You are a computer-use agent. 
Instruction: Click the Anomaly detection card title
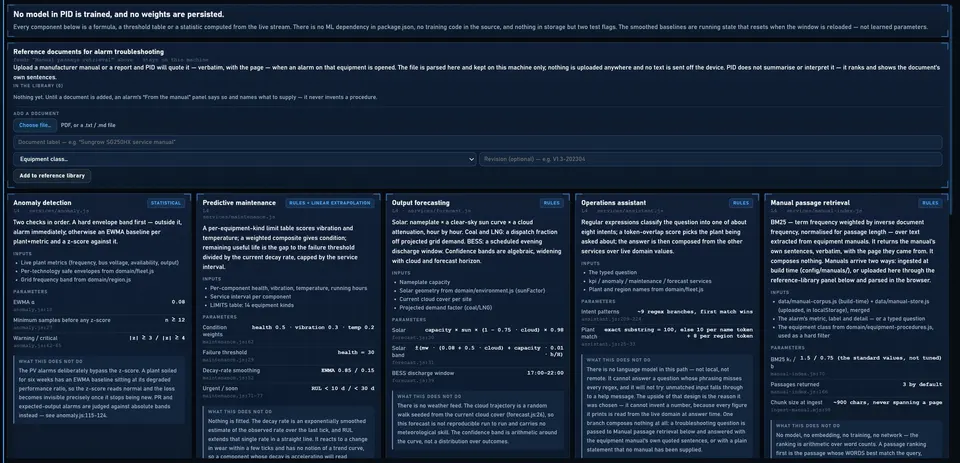tap(42, 203)
